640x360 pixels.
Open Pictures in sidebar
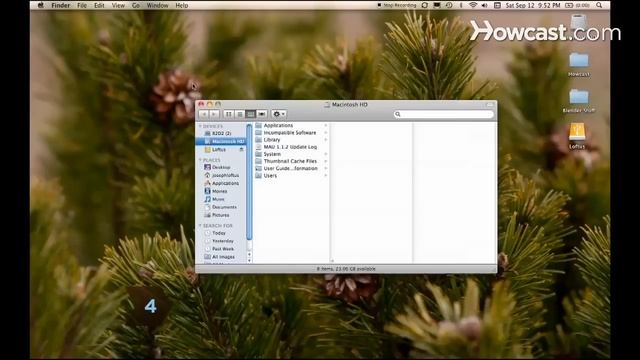[x=221, y=215]
